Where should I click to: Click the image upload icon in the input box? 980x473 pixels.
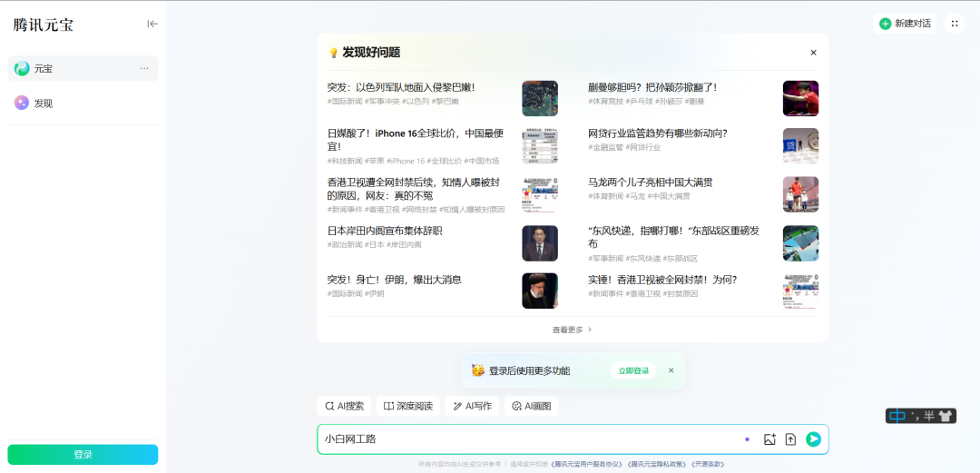(769, 439)
